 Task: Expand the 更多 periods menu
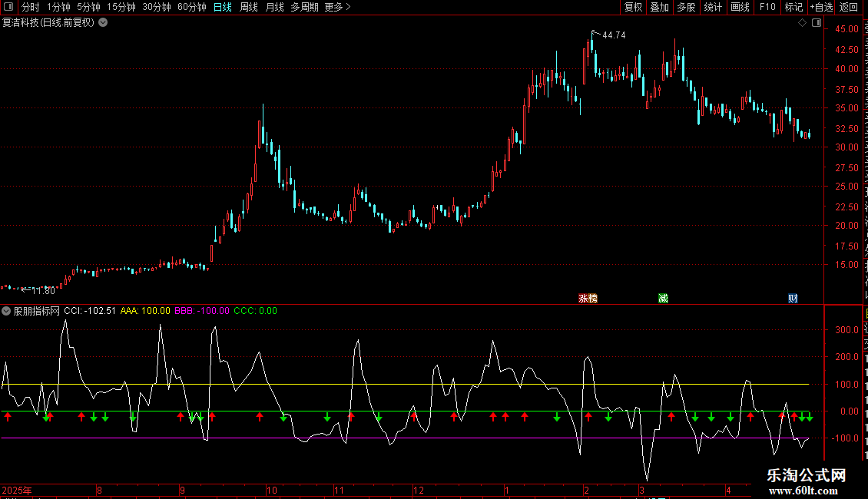click(x=337, y=7)
